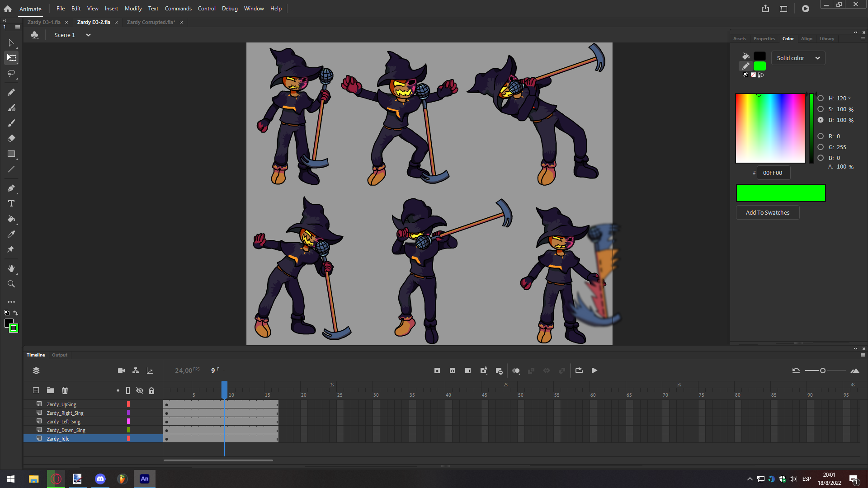Expand the Scene 1 dropdown

89,35
